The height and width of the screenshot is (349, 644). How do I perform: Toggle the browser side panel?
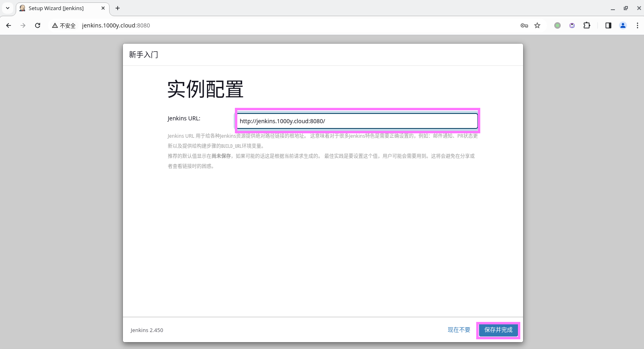click(608, 25)
